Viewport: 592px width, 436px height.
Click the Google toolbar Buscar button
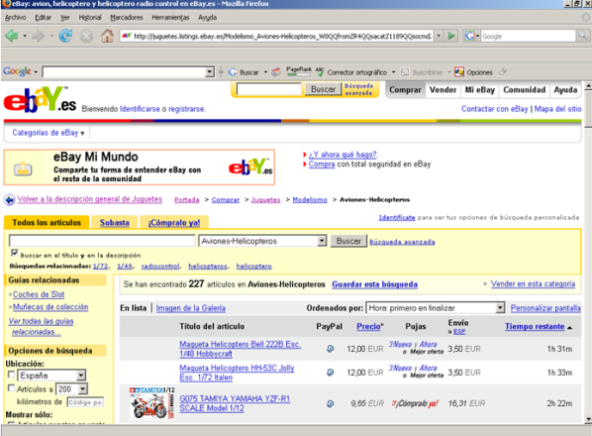pyautogui.click(x=244, y=72)
